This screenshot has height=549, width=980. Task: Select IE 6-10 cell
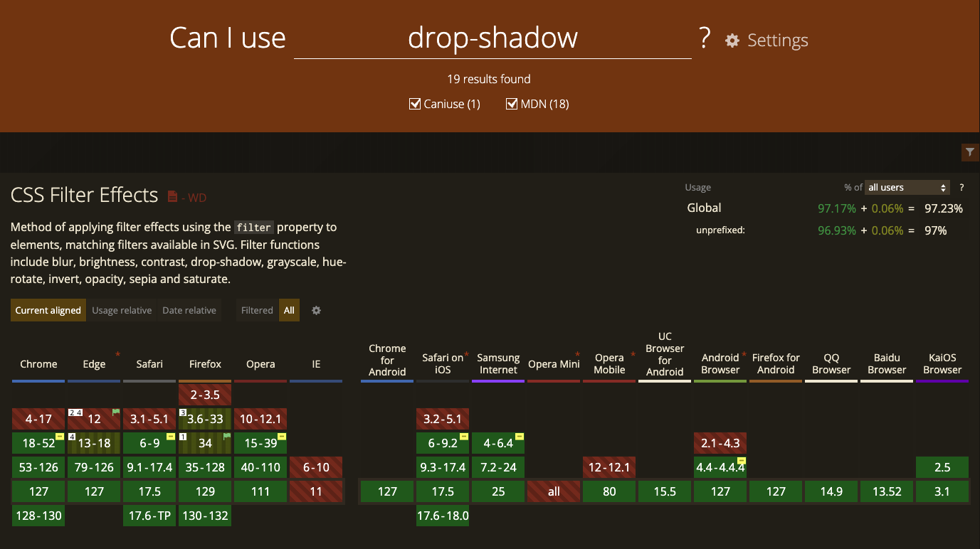click(316, 467)
